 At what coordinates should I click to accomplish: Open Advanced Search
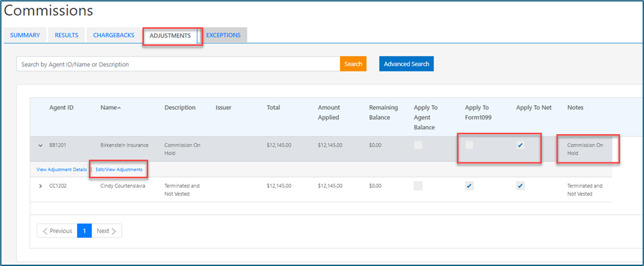click(x=407, y=64)
